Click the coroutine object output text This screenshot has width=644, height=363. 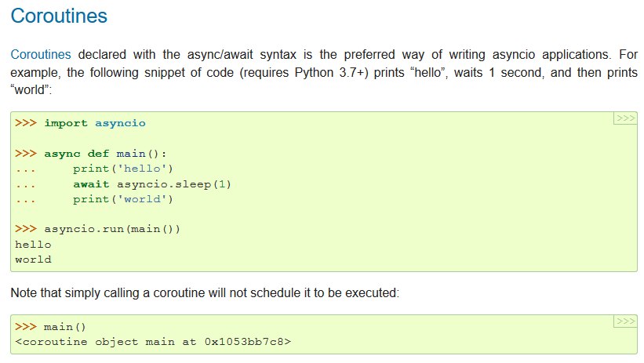click(153, 342)
